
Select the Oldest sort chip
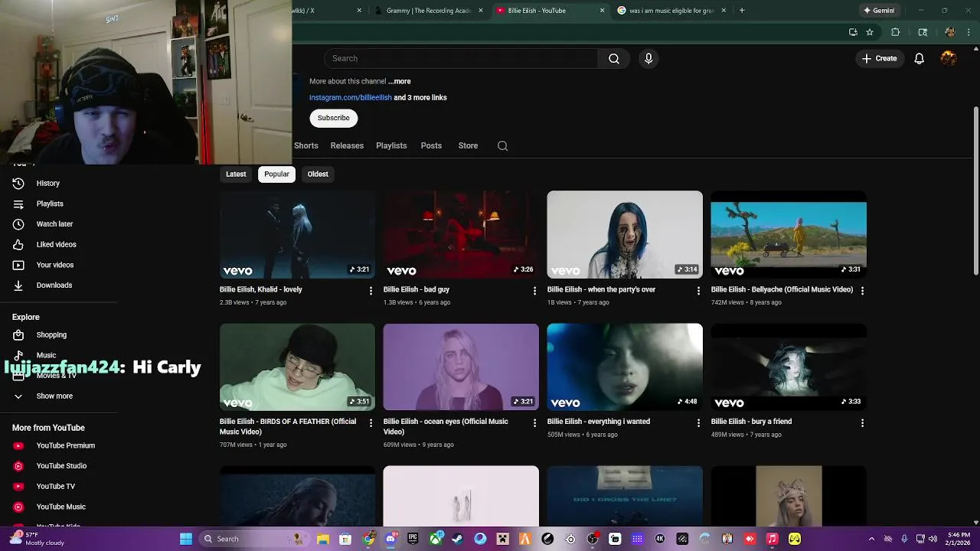(x=318, y=174)
